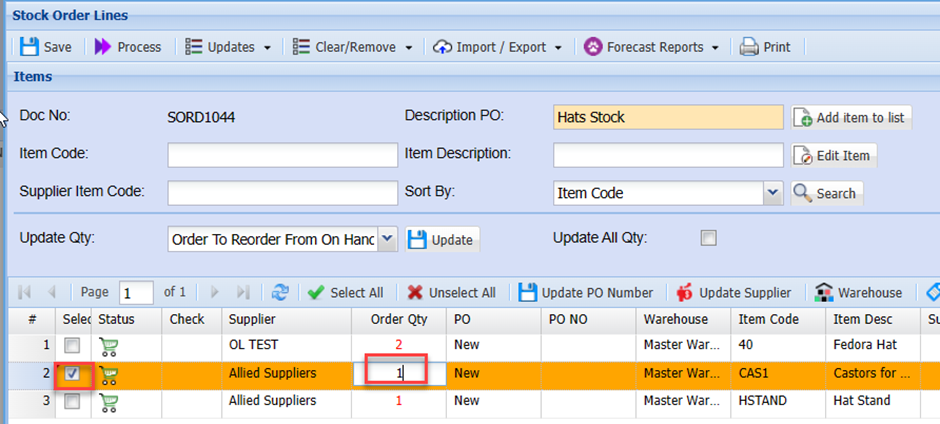Uncheck the select checkbox for Castors row
This screenshot has width=940, height=424.
tap(75, 374)
